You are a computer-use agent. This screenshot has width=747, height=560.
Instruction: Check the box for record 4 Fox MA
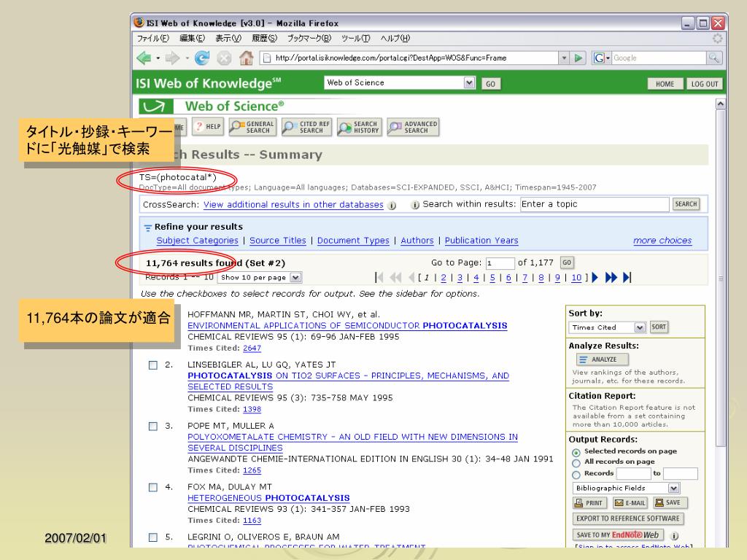153,487
